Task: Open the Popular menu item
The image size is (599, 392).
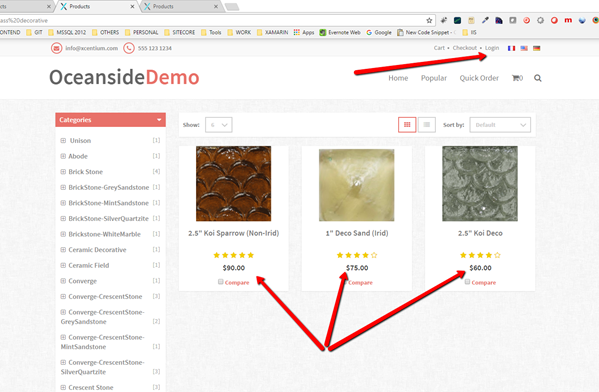Action: (x=434, y=78)
